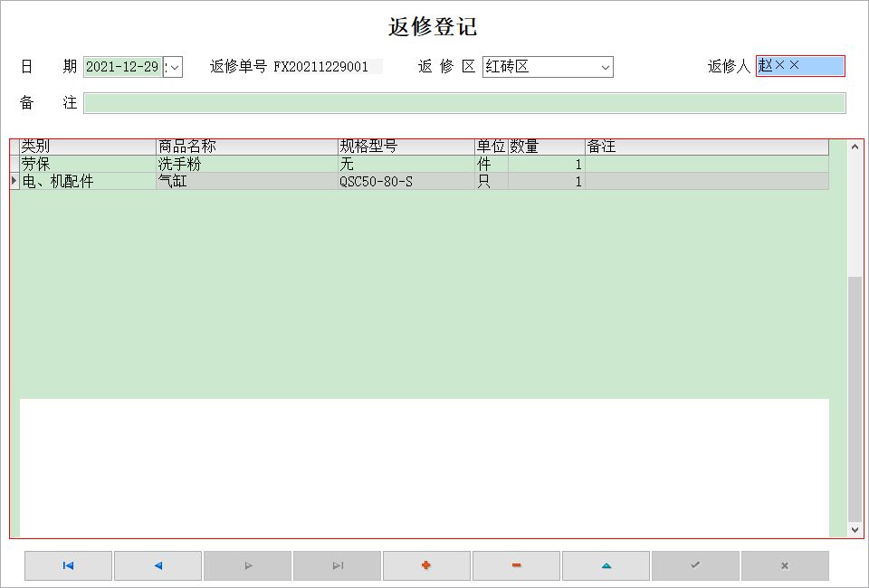Go to previous record arrow button
The width and height of the screenshot is (869, 588).
tap(158, 565)
